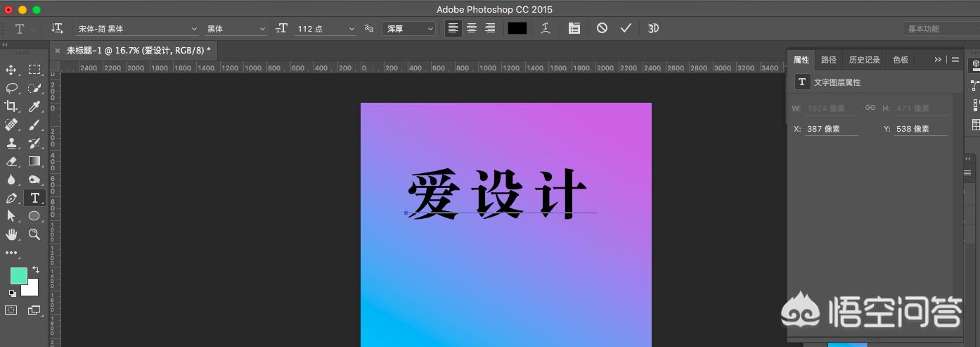Open font size dropdown showing 112 点
Screen dimensions: 980x347
[325, 29]
